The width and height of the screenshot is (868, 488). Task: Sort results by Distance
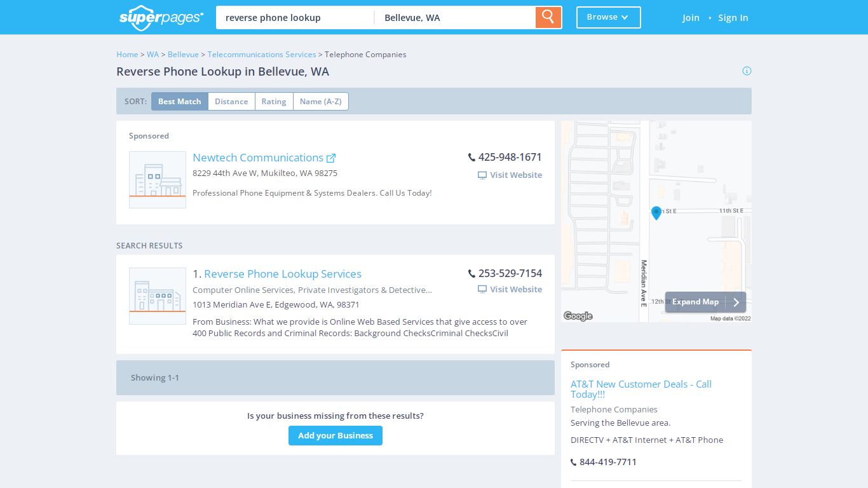tap(231, 102)
